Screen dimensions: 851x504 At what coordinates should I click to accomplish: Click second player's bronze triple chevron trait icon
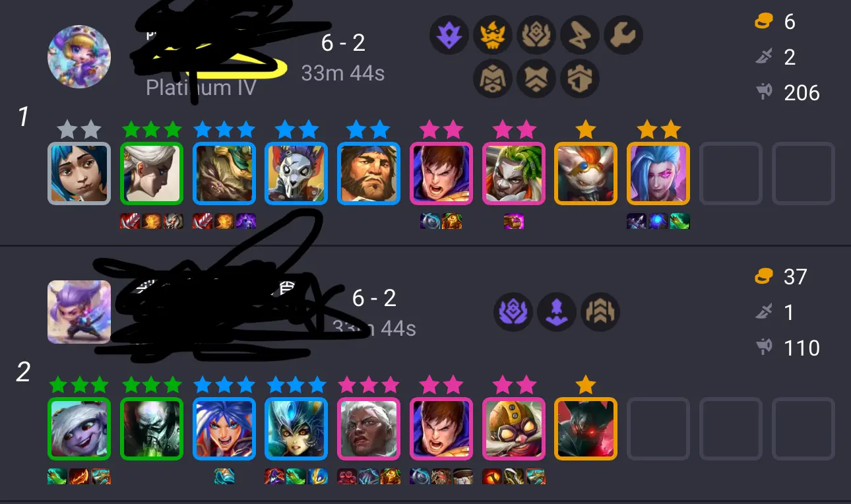[x=600, y=312]
